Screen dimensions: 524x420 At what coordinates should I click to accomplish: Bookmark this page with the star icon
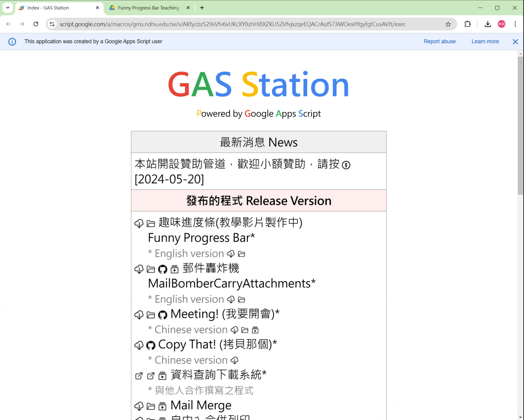pos(448,24)
